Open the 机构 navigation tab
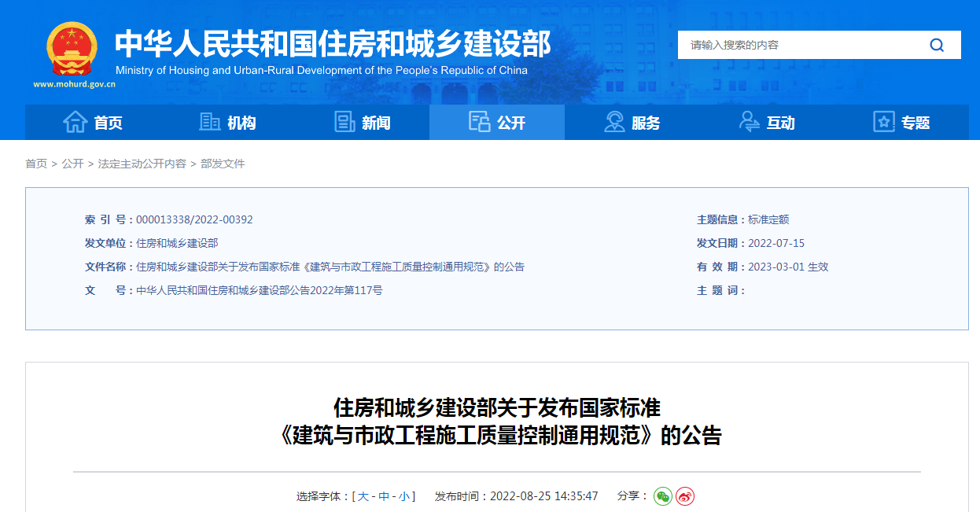Viewport: 980px width, 512px height. coord(227,123)
